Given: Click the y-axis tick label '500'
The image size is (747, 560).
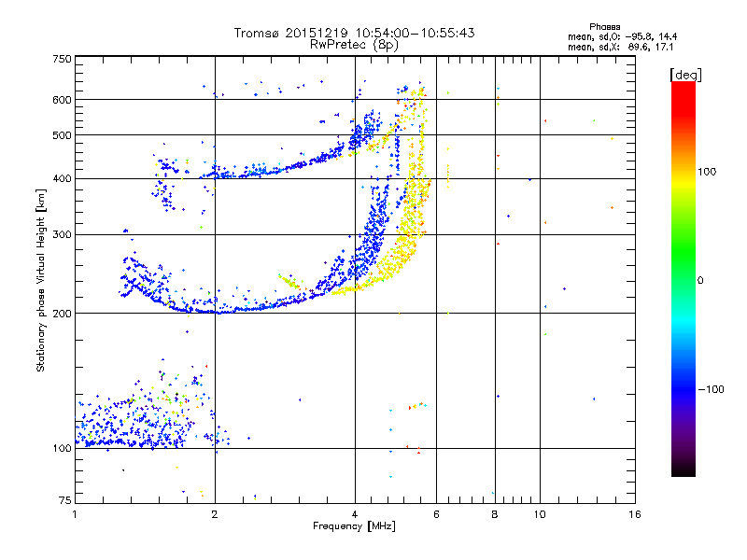Looking at the screenshot, I should (62, 135).
